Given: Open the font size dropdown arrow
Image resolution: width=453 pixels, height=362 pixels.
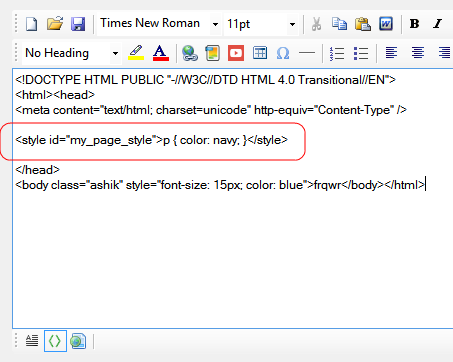Looking at the screenshot, I should tap(292, 24).
